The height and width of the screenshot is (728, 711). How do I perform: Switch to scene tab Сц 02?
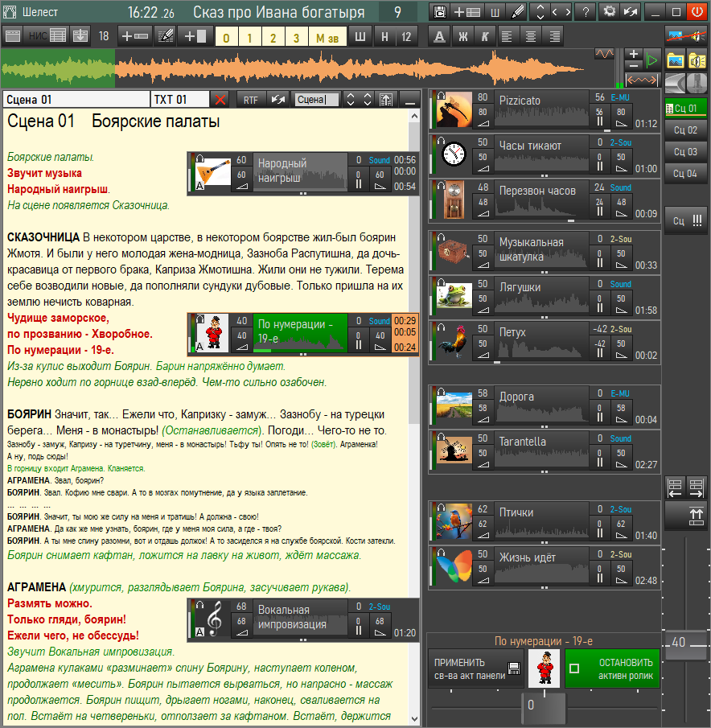click(x=685, y=130)
